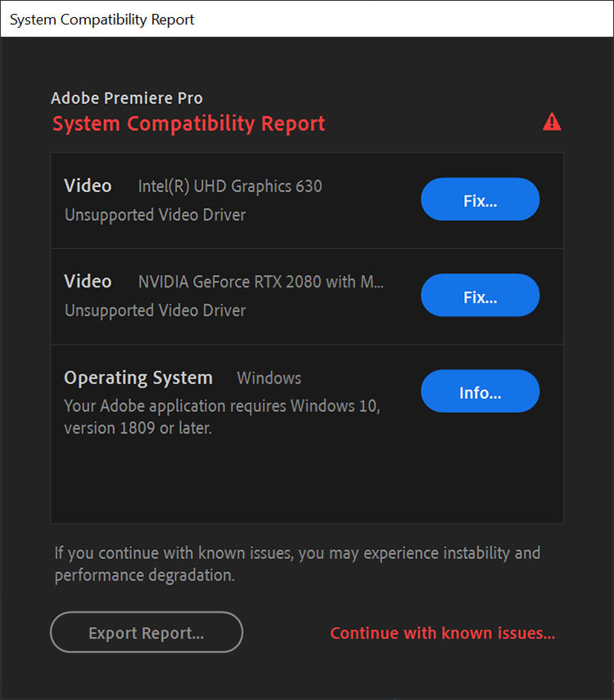Viewport: 614px width, 700px height.
Task: Click the Fix button for the NVIDIA GeForce RTX 2080
Action: click(480, 296)
